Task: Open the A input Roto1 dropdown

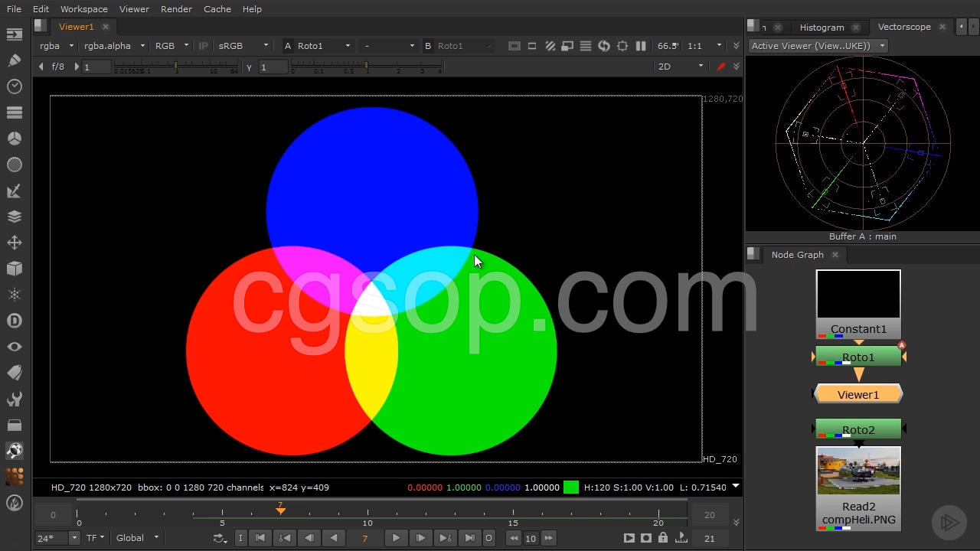Action: (324, 46)
